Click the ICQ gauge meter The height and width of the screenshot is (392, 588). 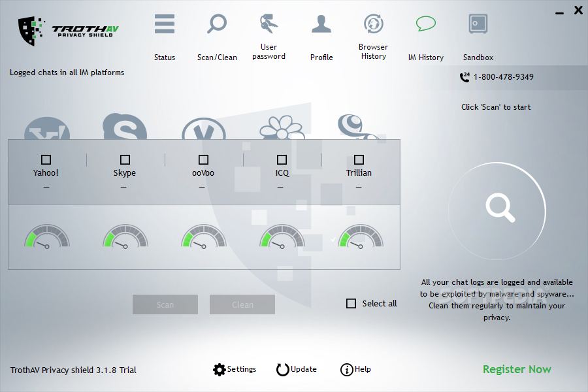point(282,236)
